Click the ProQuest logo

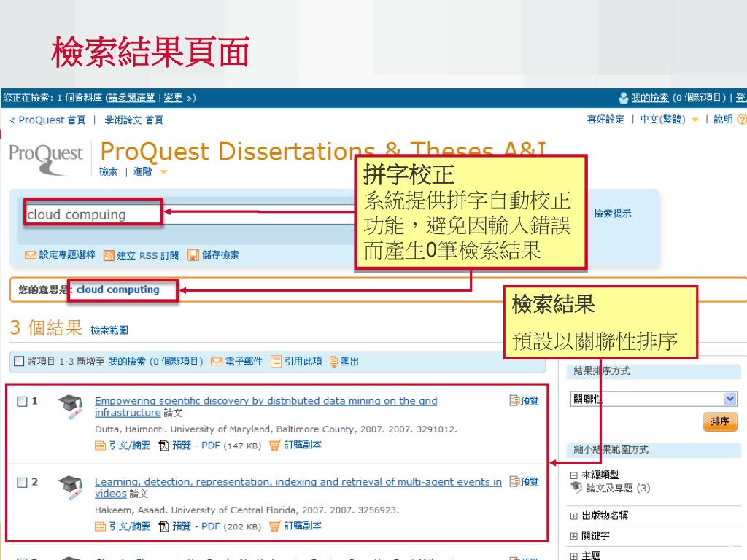(46, 158)
